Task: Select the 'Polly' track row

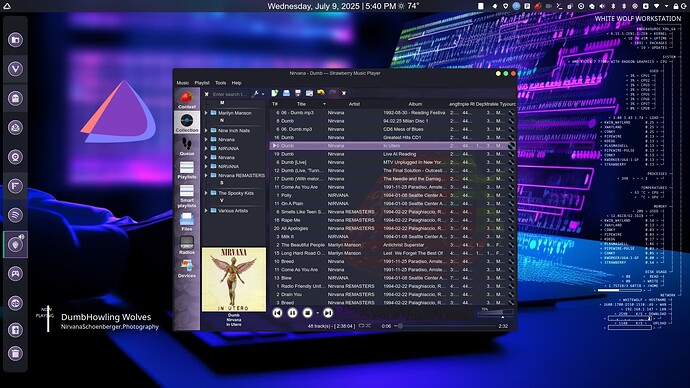Action: (391, 195)
